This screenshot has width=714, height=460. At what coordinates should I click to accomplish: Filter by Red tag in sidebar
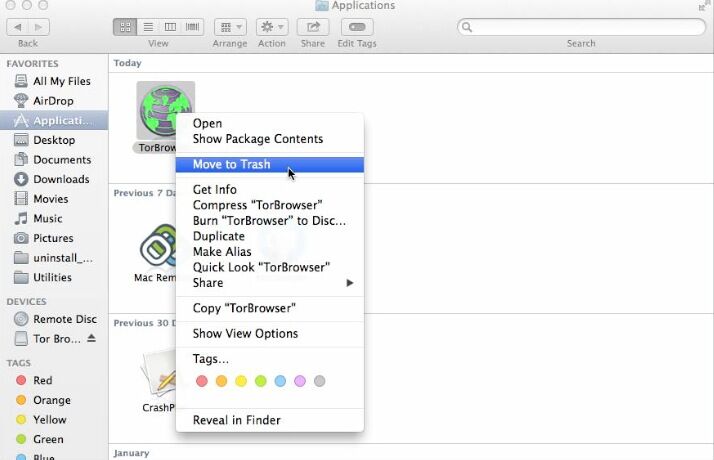[54, 380]
